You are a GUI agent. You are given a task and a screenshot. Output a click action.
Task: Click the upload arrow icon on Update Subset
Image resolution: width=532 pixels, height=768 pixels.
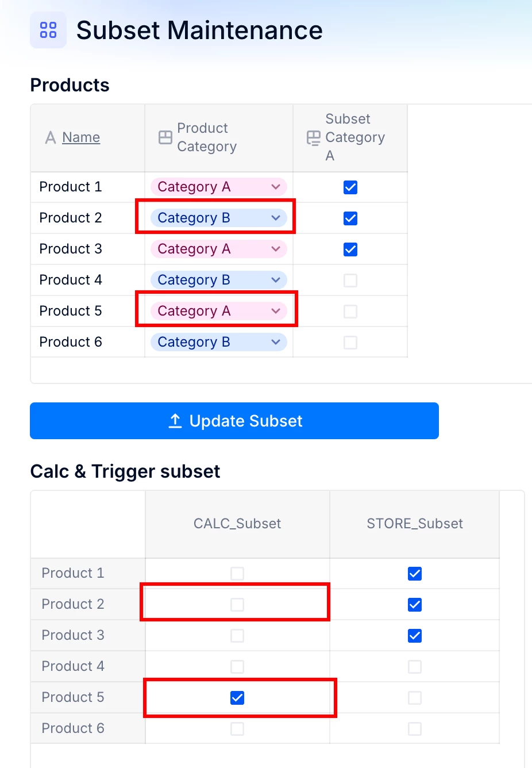click(x=175, y=421)
